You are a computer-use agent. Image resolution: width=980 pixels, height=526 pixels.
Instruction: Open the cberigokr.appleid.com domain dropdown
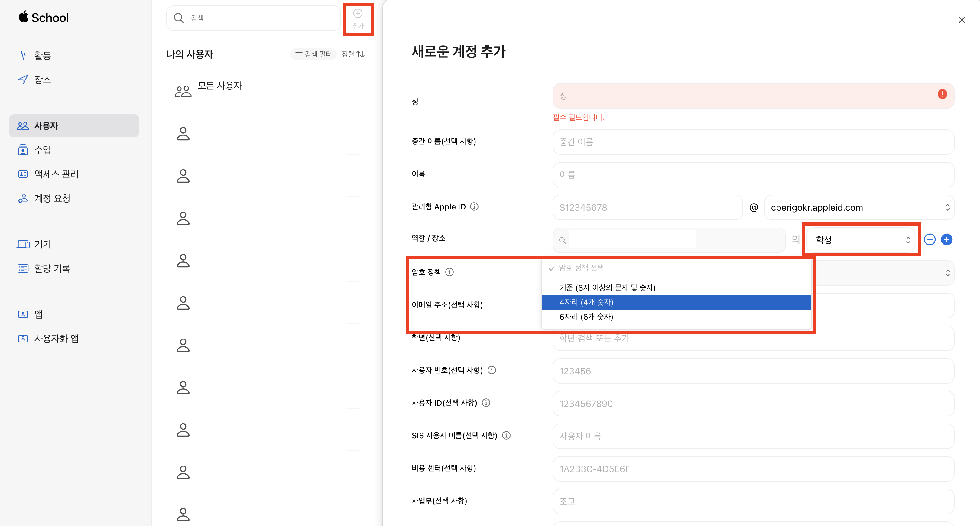[859, 207]
